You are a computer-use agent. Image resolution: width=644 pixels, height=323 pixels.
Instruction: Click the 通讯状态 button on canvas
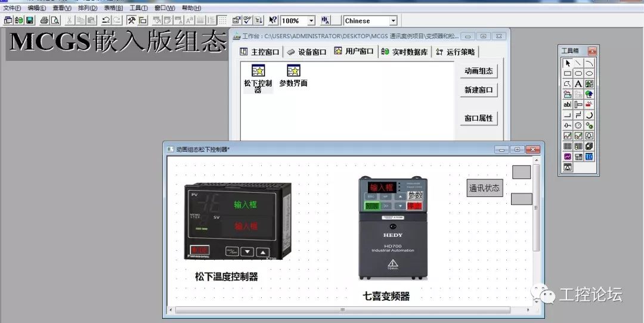(485, 188)
